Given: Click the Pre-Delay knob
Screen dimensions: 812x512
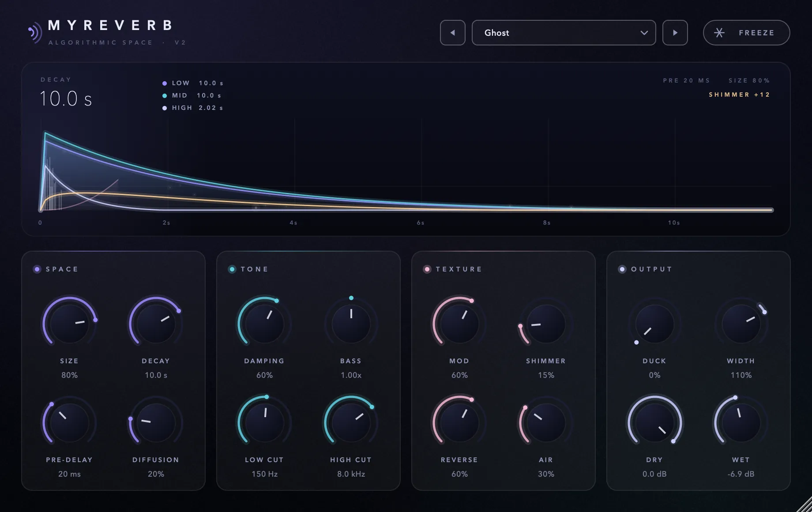Looking at the screenshot, I should click(x=69, y=422).
